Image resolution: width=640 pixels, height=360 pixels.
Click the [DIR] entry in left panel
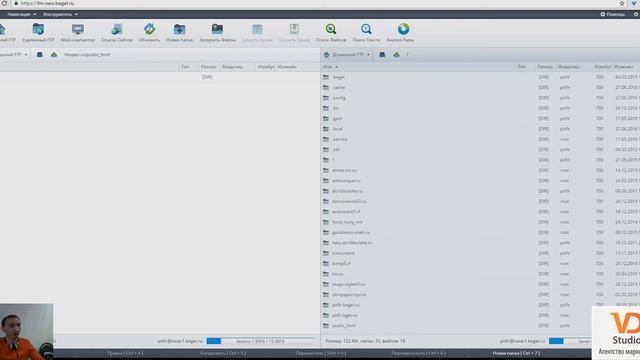click(207, 77)
